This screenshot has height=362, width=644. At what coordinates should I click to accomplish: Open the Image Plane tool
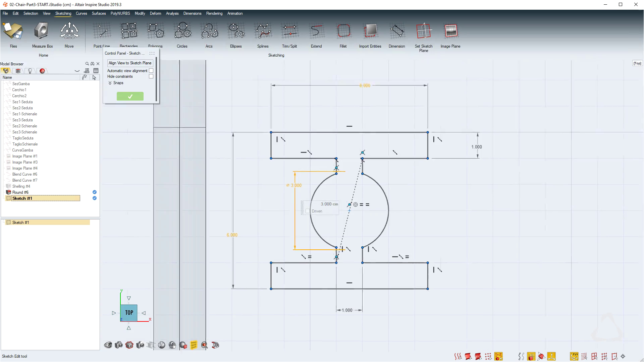tap(450, 31)
